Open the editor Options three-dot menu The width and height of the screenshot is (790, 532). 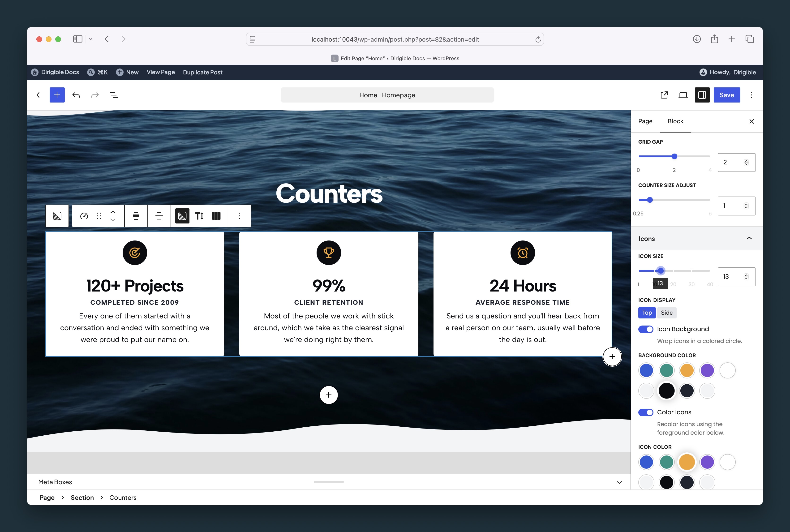pyautogui.click(x=751, y=95)
